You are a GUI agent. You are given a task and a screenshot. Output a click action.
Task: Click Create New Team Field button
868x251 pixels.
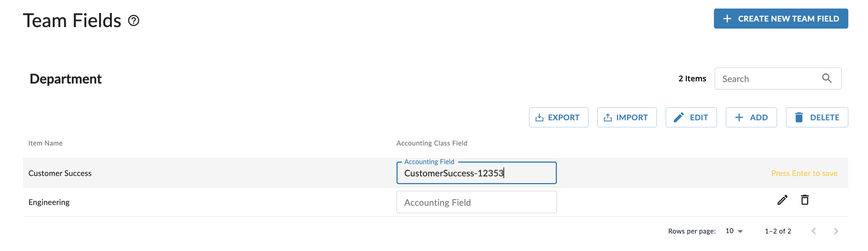[x=781, y=19]
